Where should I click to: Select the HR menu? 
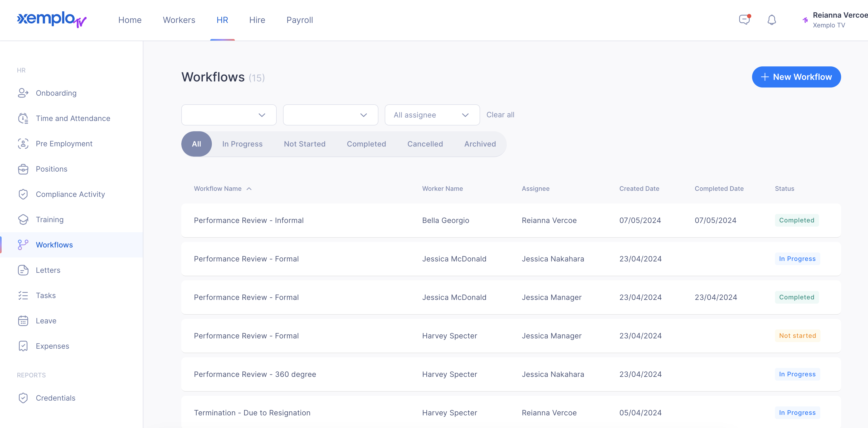coord(222,20)
